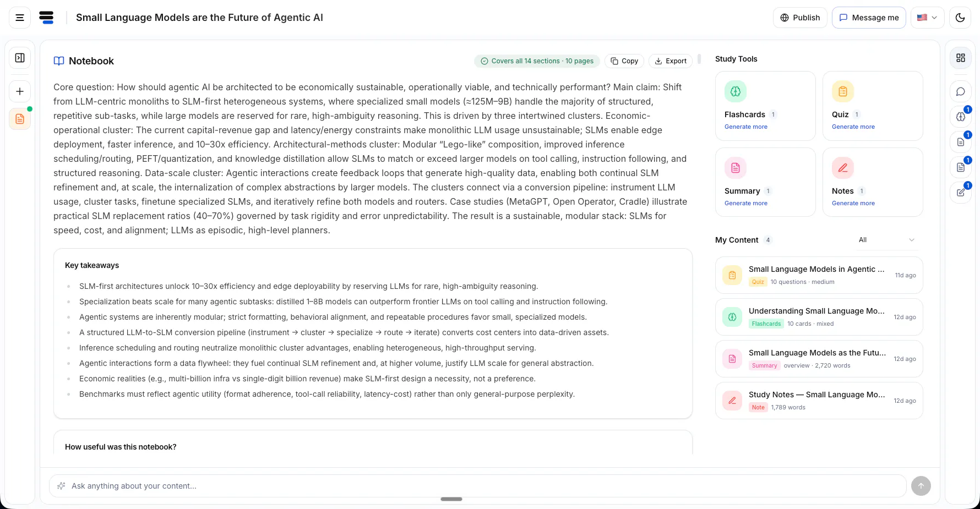Open the Understanding Small Language Mo... flashcards item
Screen dimensions: 980x509
(819, 317)
